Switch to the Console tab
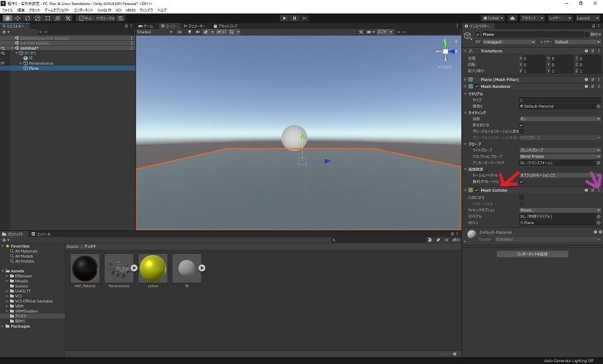603x364 pixels. click(x=41, y=234)
